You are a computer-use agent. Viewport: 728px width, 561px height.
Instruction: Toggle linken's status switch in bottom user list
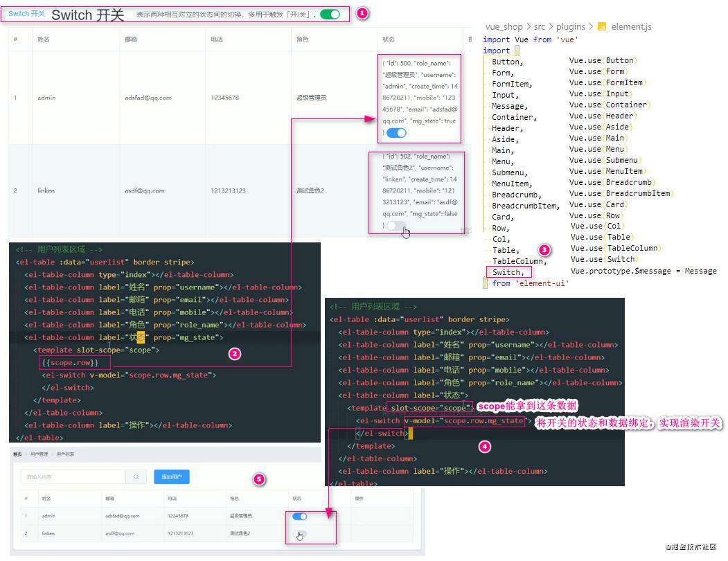pos(300,534)
